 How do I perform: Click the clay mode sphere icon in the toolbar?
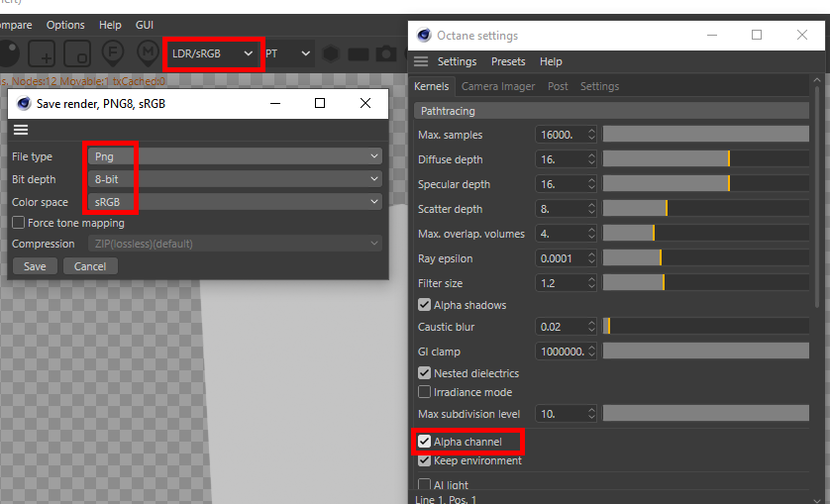coord(9,53)
